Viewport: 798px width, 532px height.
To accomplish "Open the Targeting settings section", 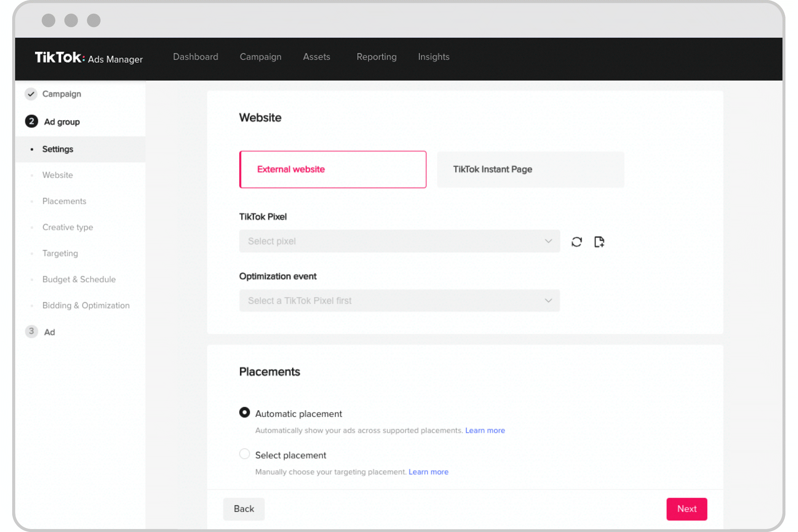I will 59,253.
